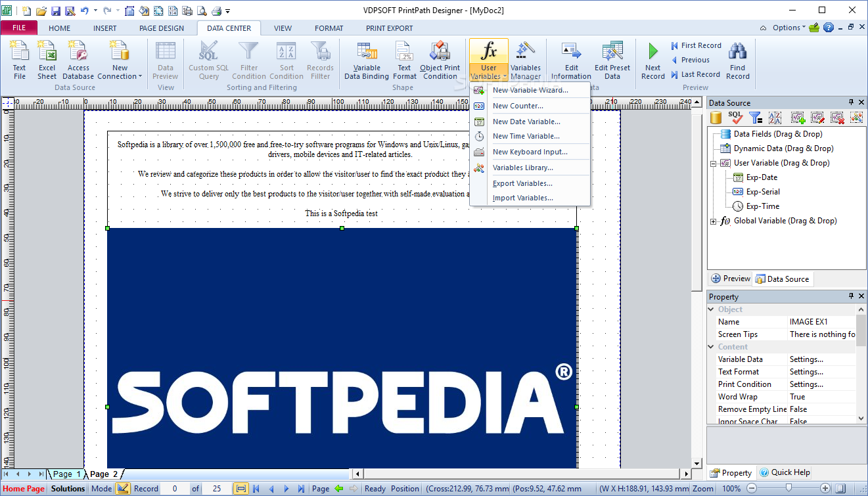Pin the Data Source panel
The width and height of the screenshot is (868, 496).
pos(851,102)
